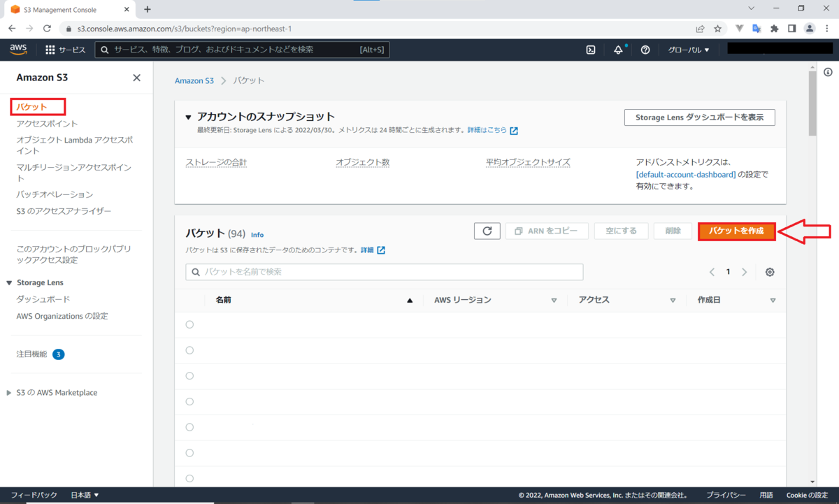Click the バケットを作成 button
This screenshot has width=839, height=504.
coord(737,231)
